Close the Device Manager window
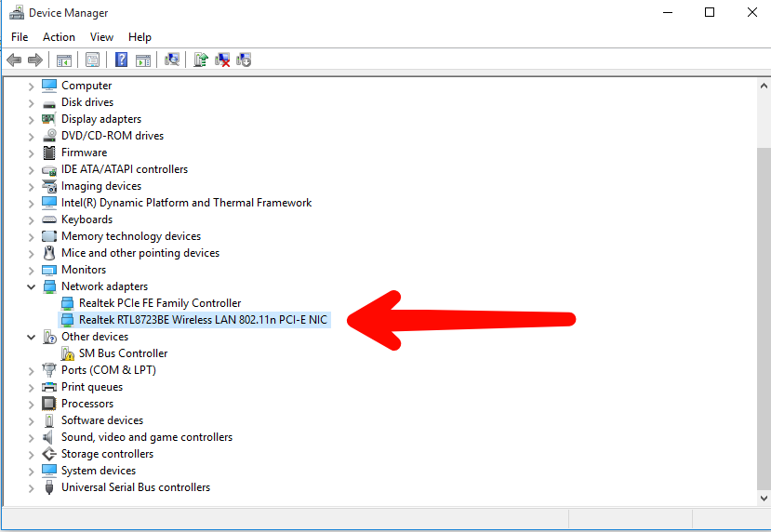Image resolution: width=771 pixels, height=532 pixels. 752,12
